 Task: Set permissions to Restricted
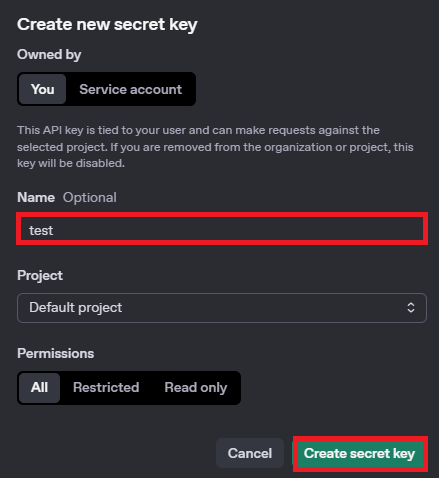(x=106, y=388)
